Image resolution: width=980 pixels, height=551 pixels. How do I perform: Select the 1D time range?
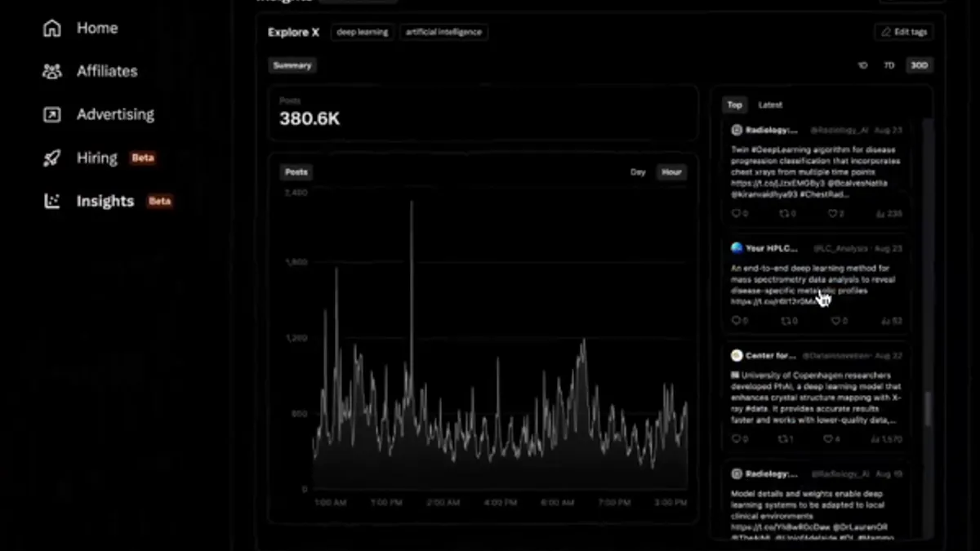pyautogui.click(x=862, y=65)
